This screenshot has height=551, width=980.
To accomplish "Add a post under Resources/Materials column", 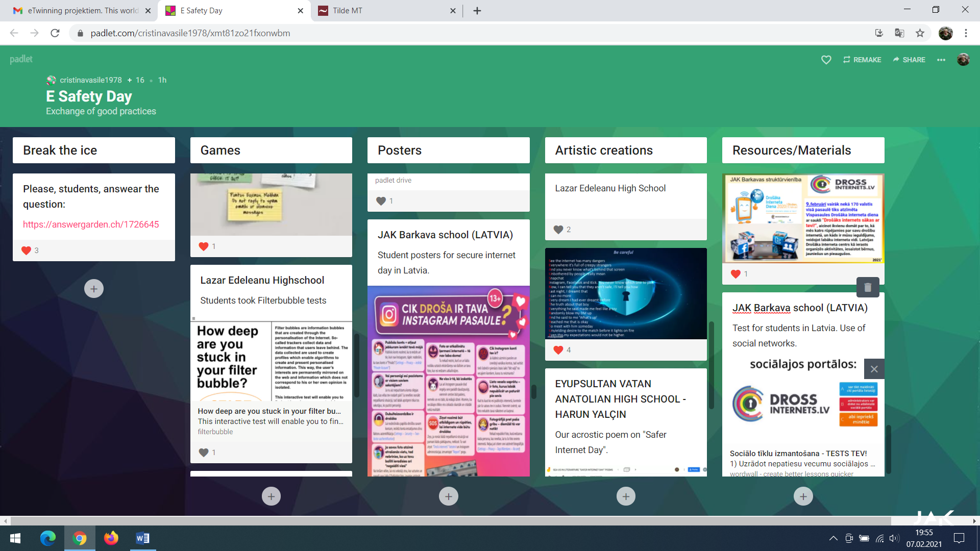I will [x=803, y=496].
